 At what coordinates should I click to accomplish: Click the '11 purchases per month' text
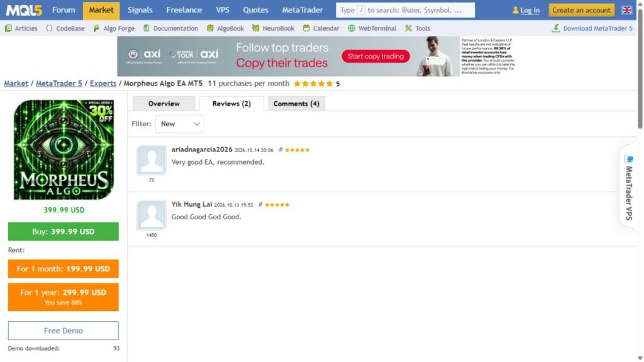point(248,84)
